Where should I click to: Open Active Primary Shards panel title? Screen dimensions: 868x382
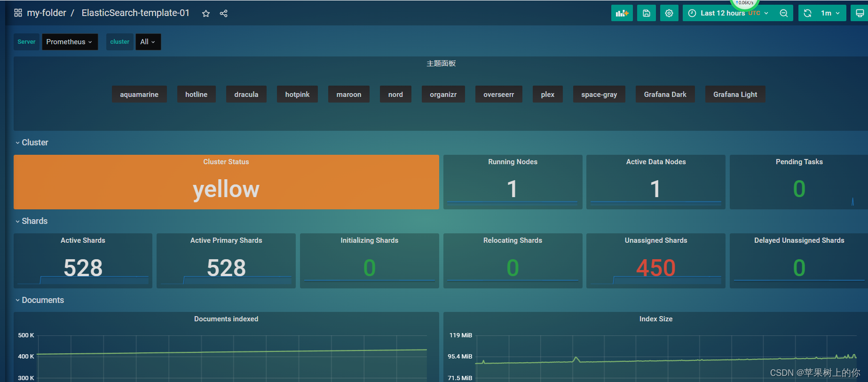tap(226, 240)
